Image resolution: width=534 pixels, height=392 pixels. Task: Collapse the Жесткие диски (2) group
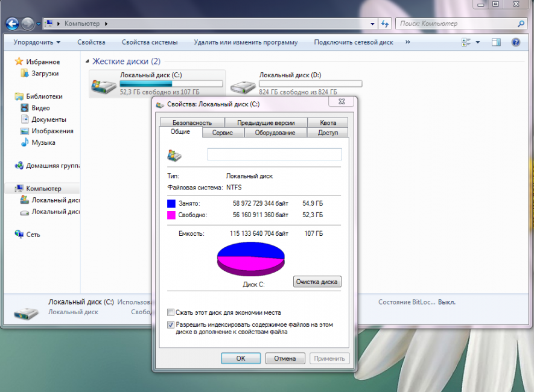tap(87, 62)
